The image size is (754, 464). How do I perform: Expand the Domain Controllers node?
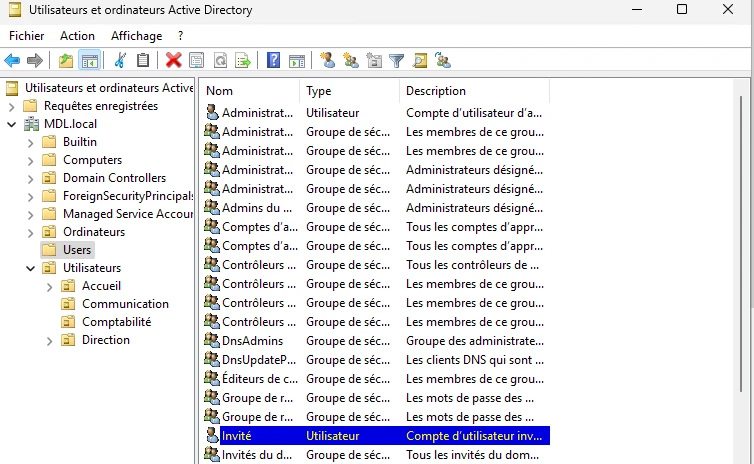[x=30, y=179]
